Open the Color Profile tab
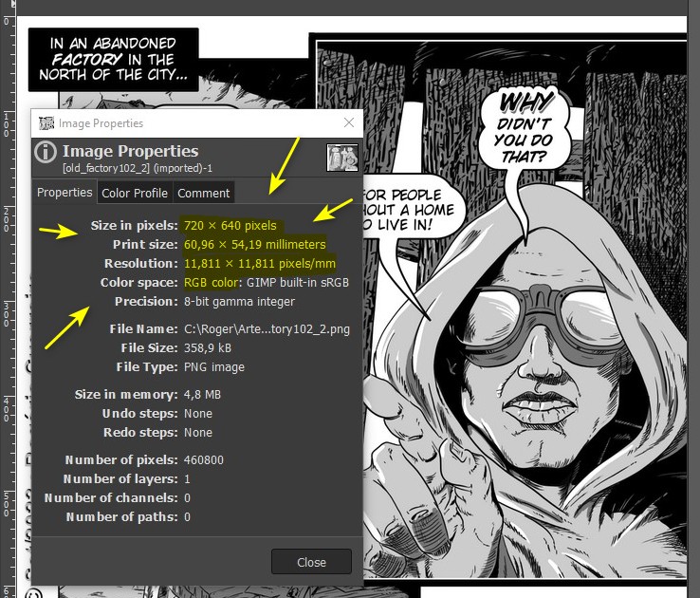 [135, 193]
